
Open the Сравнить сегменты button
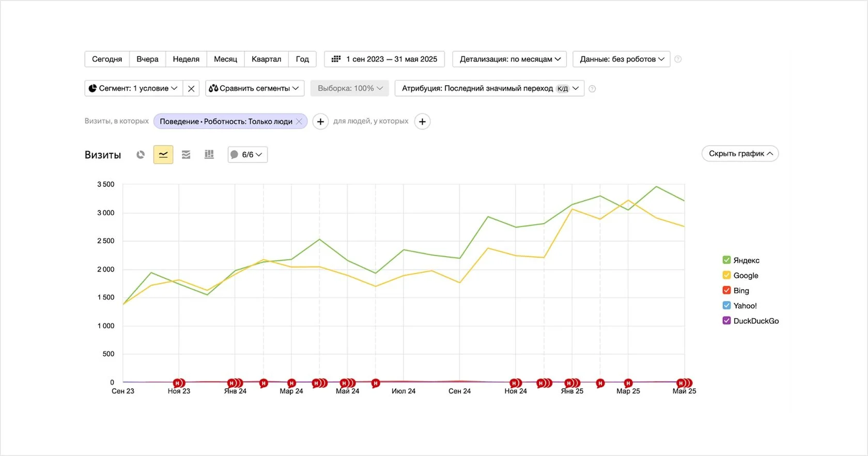pos(254,88)
